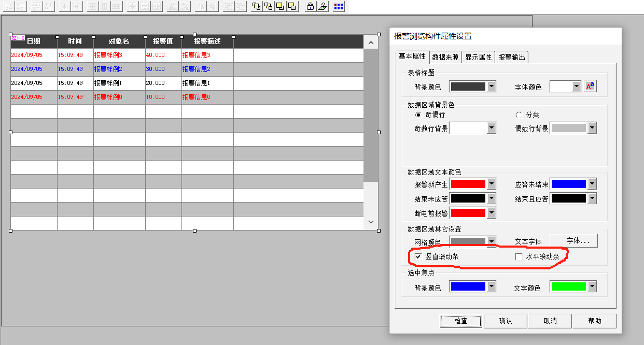Image resolution: width=644 pixels, height=345 pixels.
Task: Open the 奇数行背景 color dropdown
Action: [492, 128]
